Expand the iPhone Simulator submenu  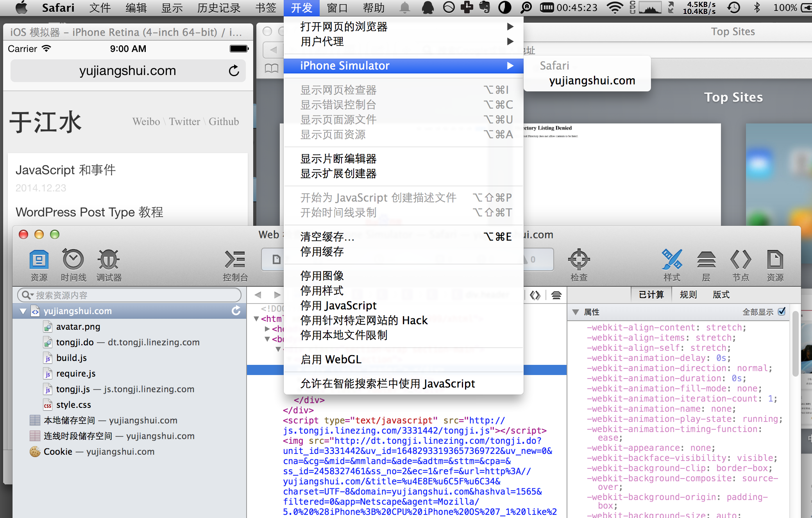pos(403,66)
